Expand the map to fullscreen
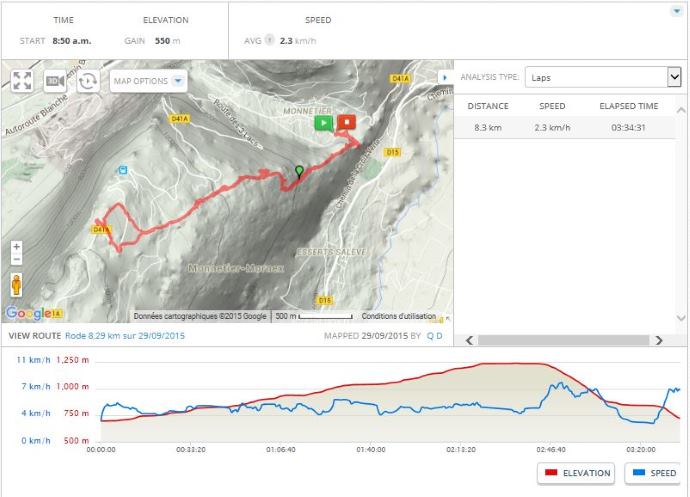This screenshot has width=690, height=497. (x=24, y=82)
